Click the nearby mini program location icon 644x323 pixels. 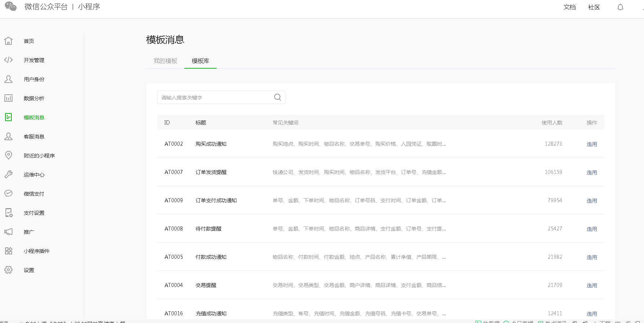(x=8, y=156)
